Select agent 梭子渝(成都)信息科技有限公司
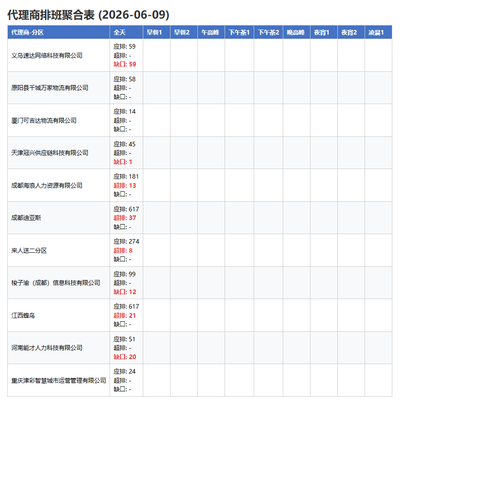491x500 pixels. tap(56, 283)
